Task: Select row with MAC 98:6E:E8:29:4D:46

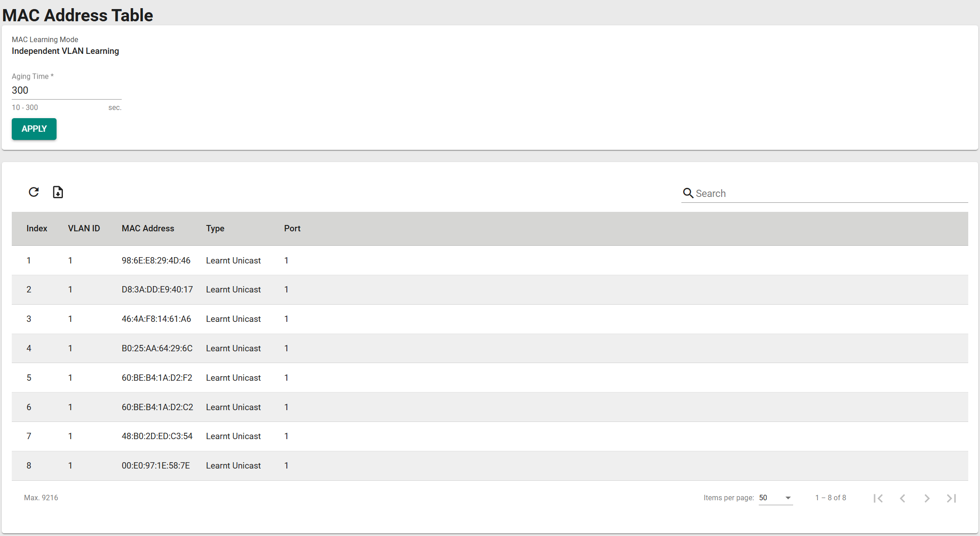Action: coord(156,261)
